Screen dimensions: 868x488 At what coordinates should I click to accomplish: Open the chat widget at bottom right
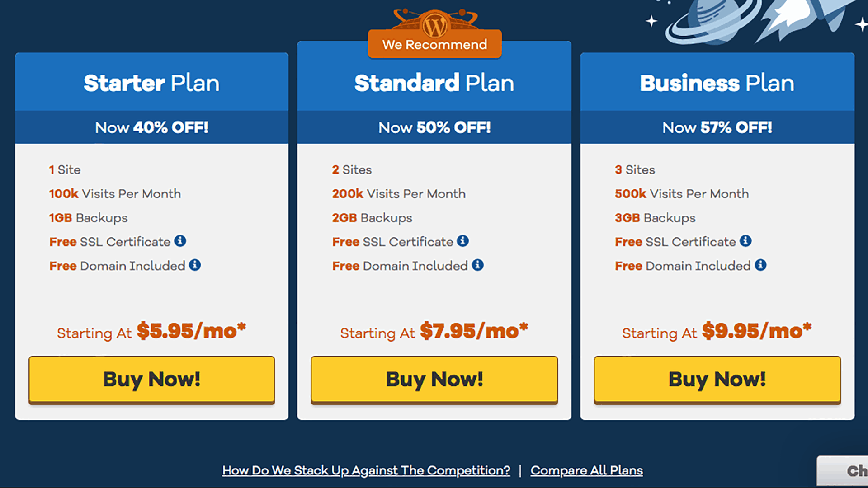click(x=843, y=471)
